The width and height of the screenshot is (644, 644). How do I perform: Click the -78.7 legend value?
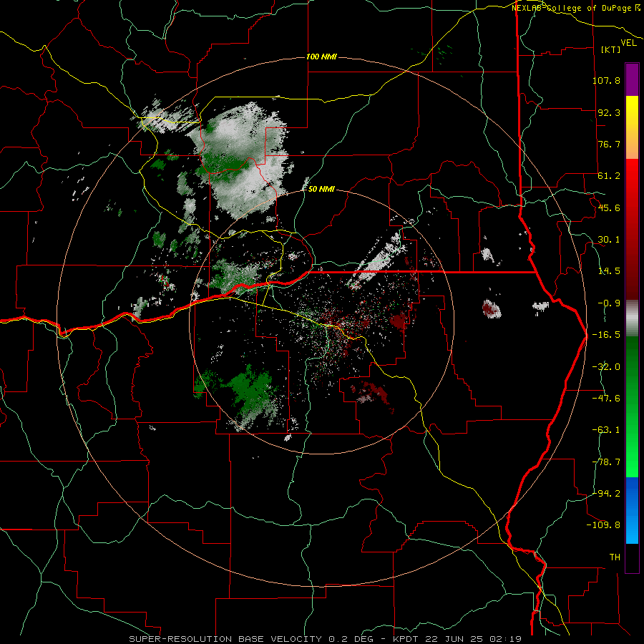pos(606,462)
